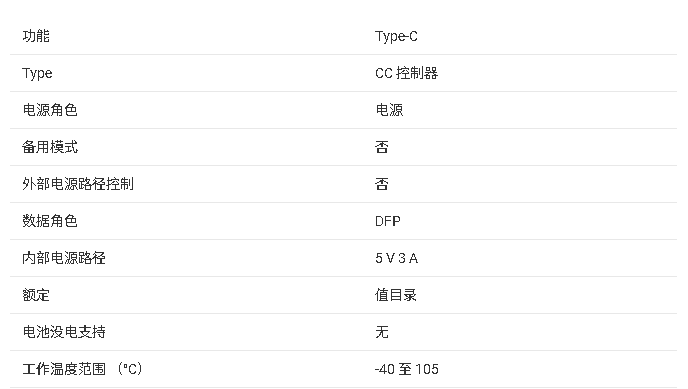Select 否 value beside 外部电源路径控制
688x389 pixels.
[382, 184]
